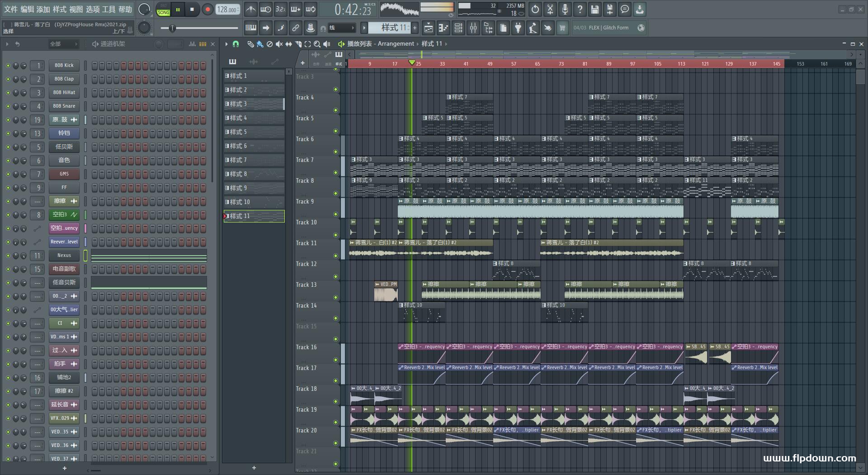Mute playlist Track 4
Image resolution: width=868 pixels, height=475 pixels.
pos(335,110)
